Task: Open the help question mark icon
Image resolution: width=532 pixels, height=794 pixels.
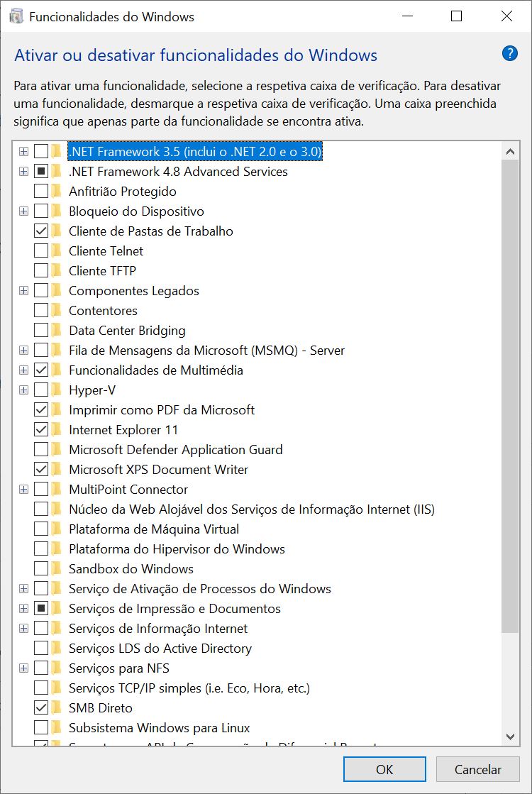Action: (510, 54)
